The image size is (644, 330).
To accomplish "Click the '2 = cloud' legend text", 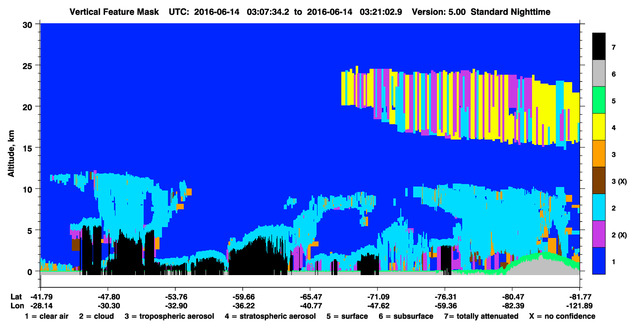I will pos(96,316).
